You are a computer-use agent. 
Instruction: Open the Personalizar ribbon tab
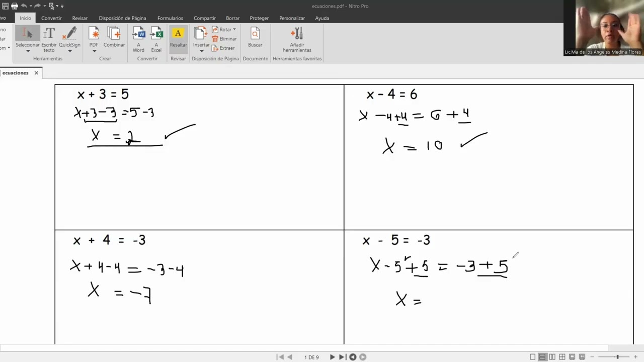[x=292, y=18]
